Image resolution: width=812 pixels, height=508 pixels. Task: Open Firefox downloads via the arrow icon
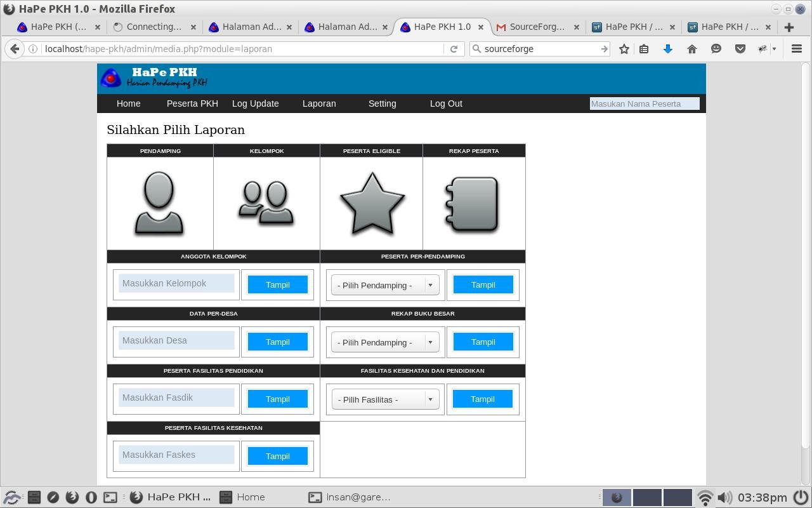tap(668, 48)
